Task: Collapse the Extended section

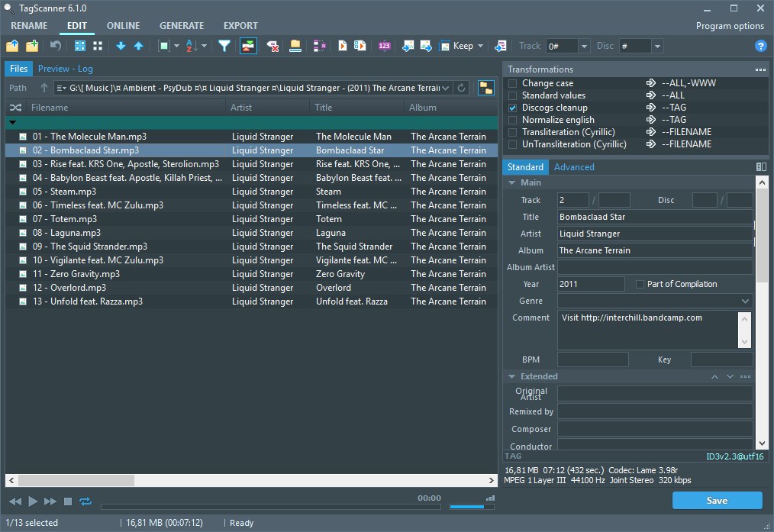Action: pyautogui.click(x=512, y=376)
